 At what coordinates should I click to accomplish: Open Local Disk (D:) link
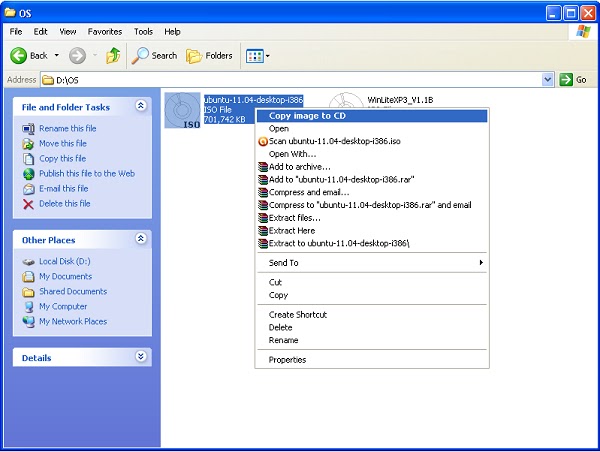pyautogui.click(x=65, y=261)
